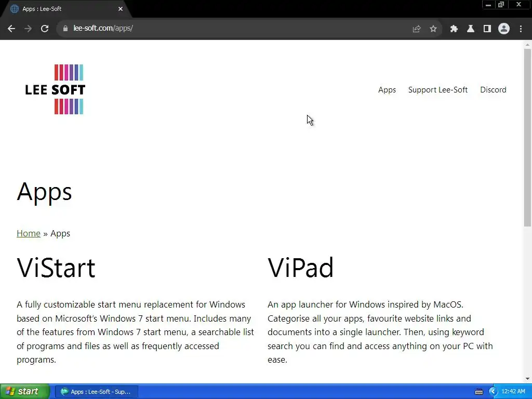
Task: Open Apps in the site navigation
Action: [387, 89]
